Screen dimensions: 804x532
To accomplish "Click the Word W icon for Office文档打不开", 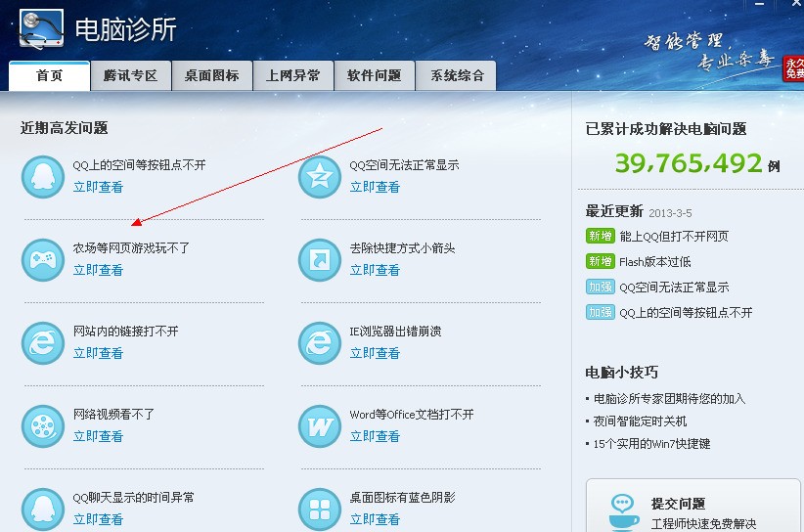I will 320,426.
